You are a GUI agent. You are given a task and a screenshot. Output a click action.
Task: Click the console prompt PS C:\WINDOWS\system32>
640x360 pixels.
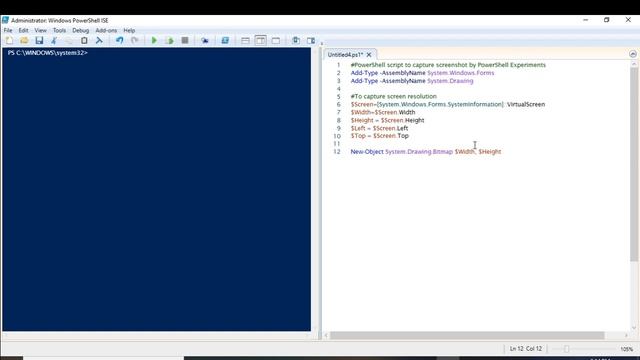click(x=47, y=53)
